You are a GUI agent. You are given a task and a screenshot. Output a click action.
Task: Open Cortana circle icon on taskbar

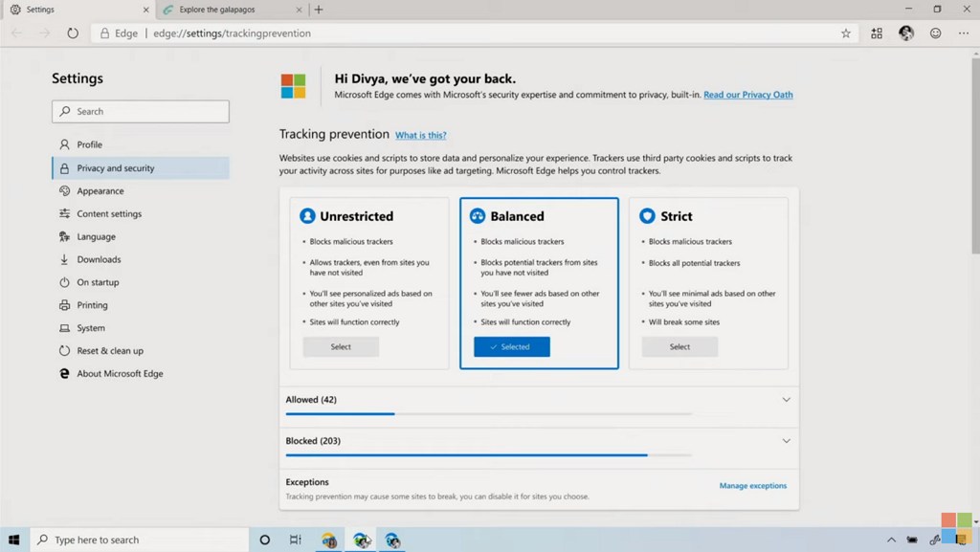click(x=265, y=540)
